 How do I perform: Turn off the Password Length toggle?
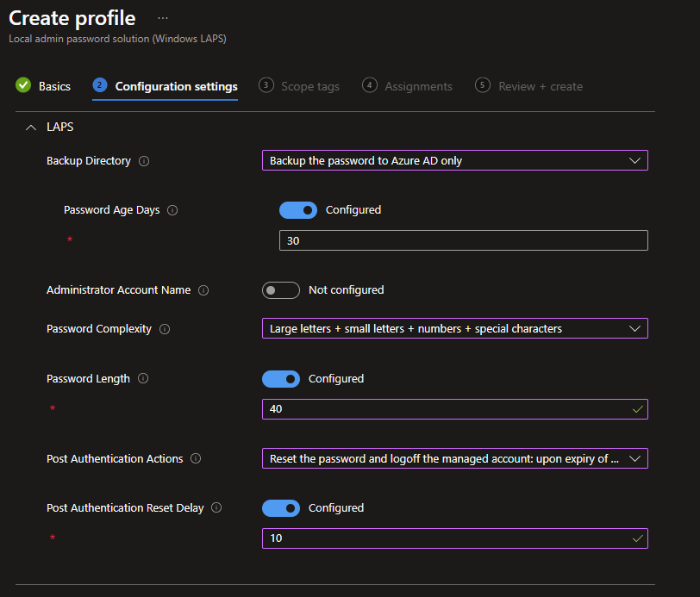[280, 379]
